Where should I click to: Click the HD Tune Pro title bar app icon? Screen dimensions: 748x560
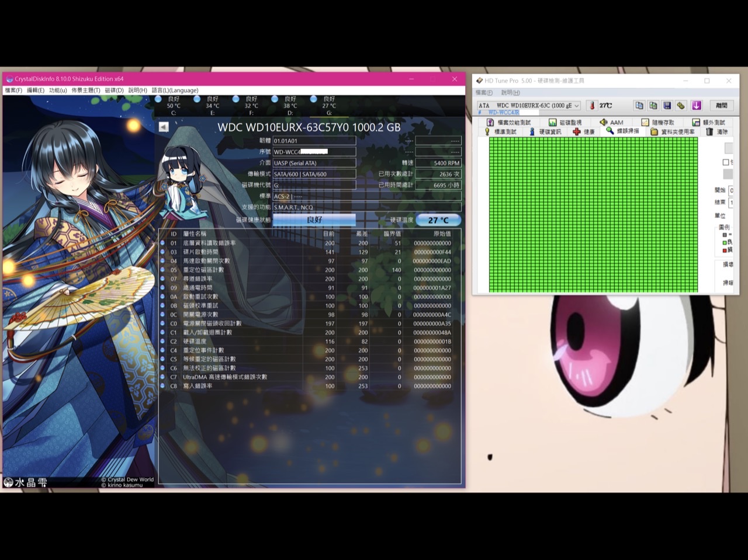pyautogui.click(x=479, y=81)
